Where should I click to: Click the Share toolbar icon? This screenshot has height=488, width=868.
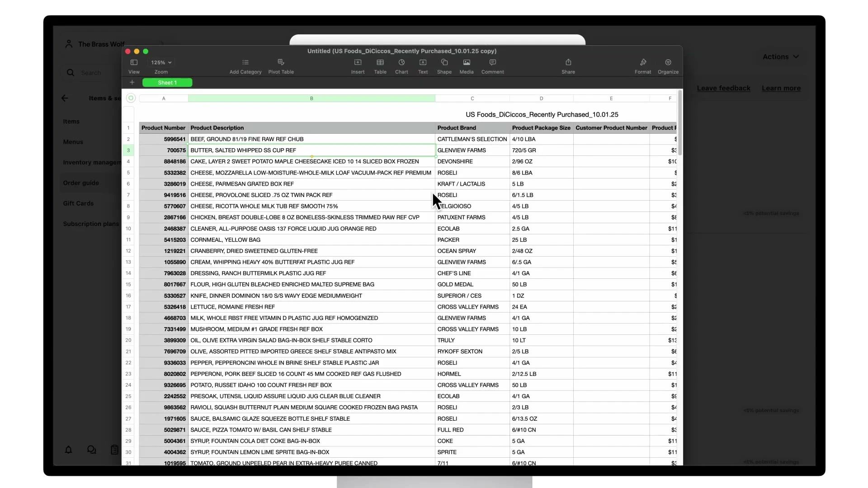tap(568, 63)
